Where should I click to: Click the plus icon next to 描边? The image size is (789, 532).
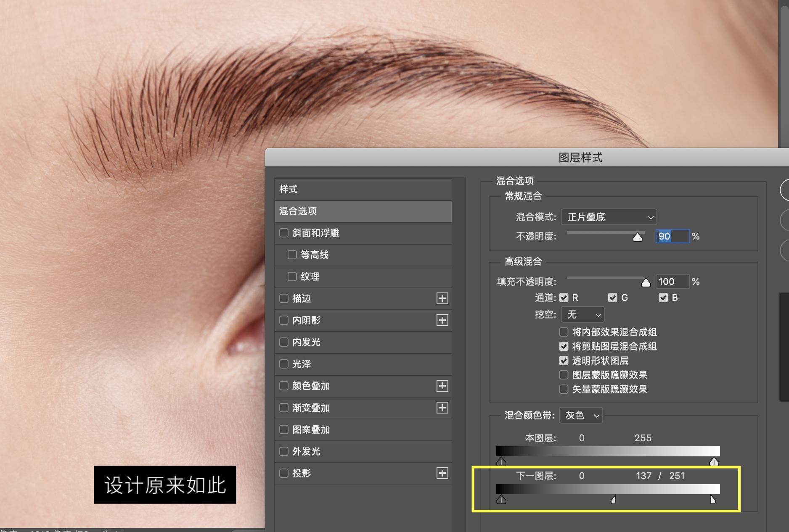click(442, 298)
